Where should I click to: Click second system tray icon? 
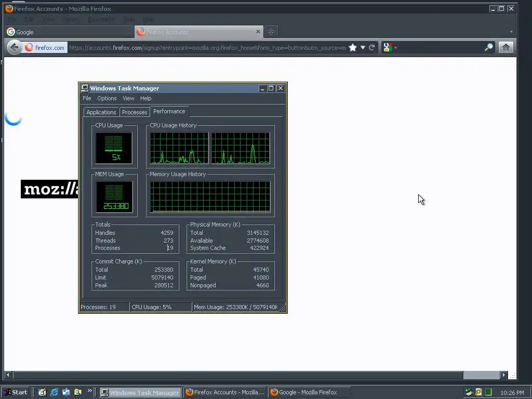(478, 392)
